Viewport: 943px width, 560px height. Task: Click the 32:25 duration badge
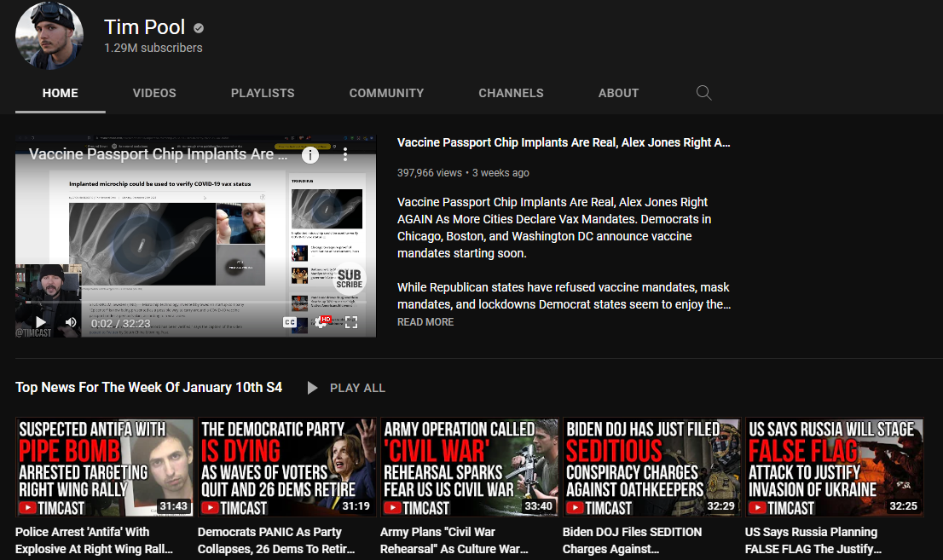(x=903, y=505)
